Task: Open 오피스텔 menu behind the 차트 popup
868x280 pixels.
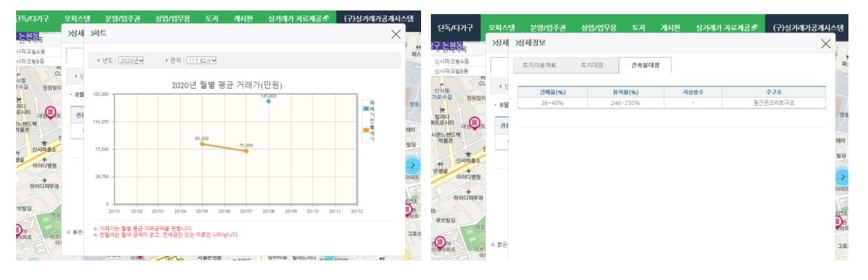Action: [77, 19]
